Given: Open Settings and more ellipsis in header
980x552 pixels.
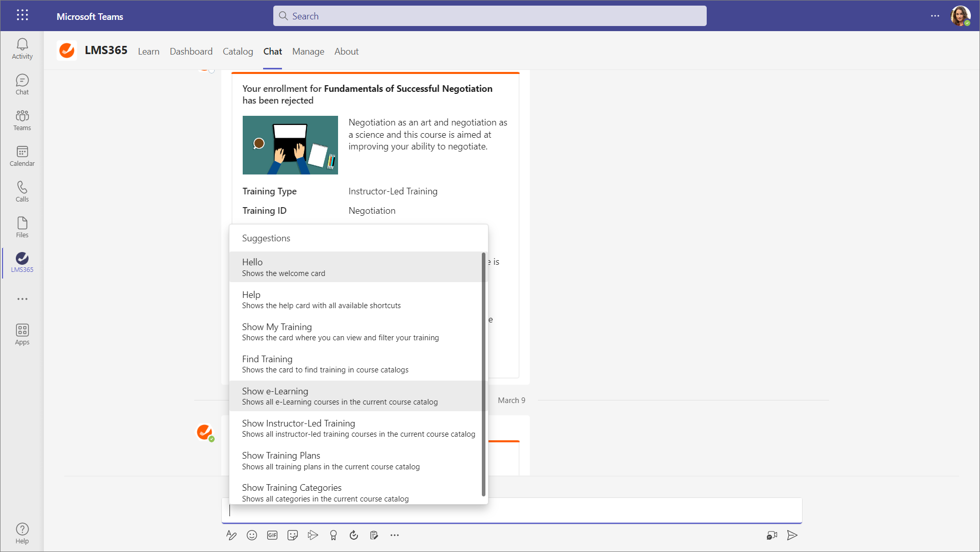Looking at the screenshot, I should (x=935, y=16).
